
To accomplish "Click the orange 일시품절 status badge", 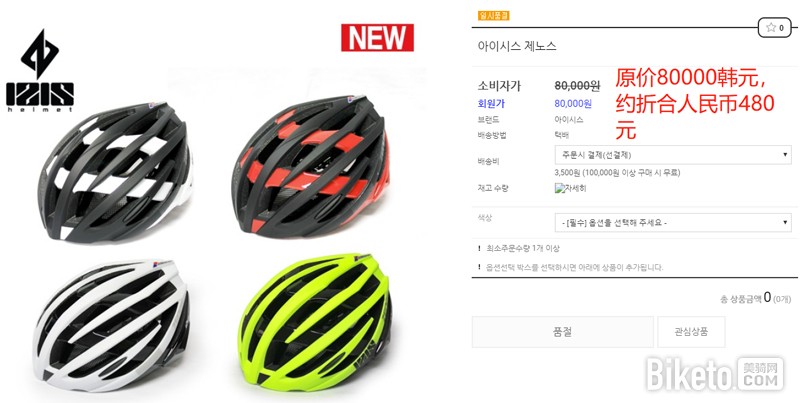I will point(493,15).
